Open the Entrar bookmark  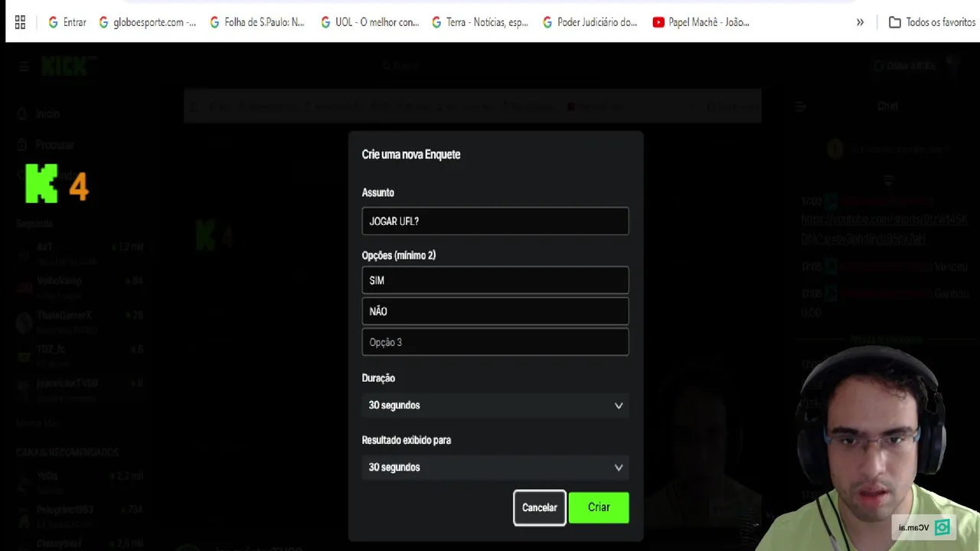coord(67,22)
